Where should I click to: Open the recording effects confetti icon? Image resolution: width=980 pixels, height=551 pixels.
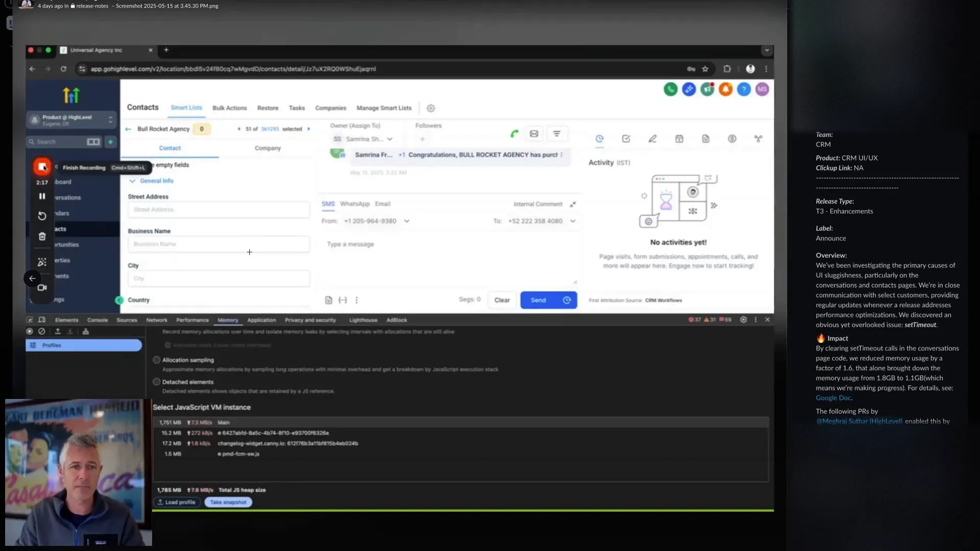(x=42, y=262)
